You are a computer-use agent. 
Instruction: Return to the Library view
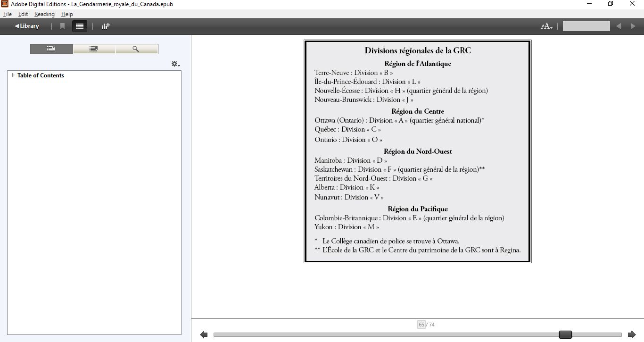coord(27,26)
